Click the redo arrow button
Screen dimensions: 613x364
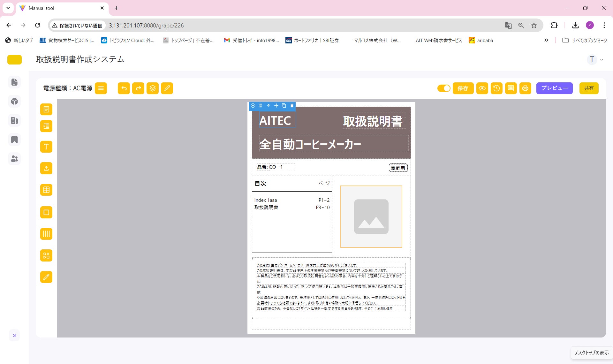click(138, 88)
